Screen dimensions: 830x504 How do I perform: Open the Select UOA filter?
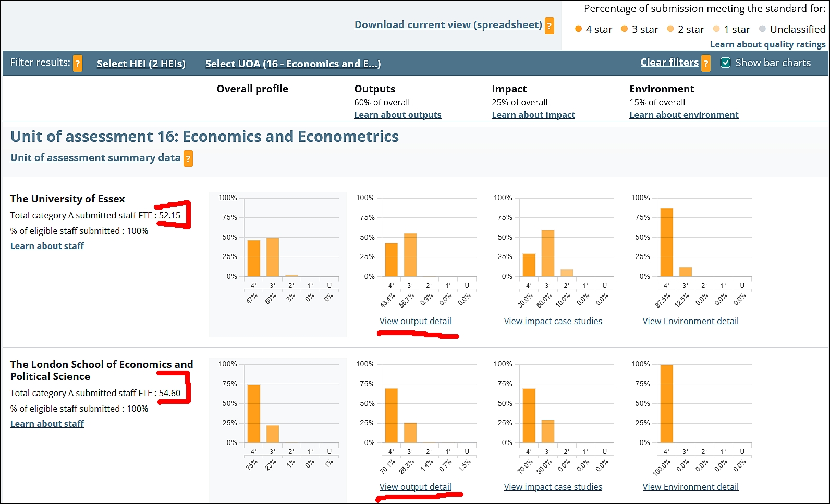292,64
